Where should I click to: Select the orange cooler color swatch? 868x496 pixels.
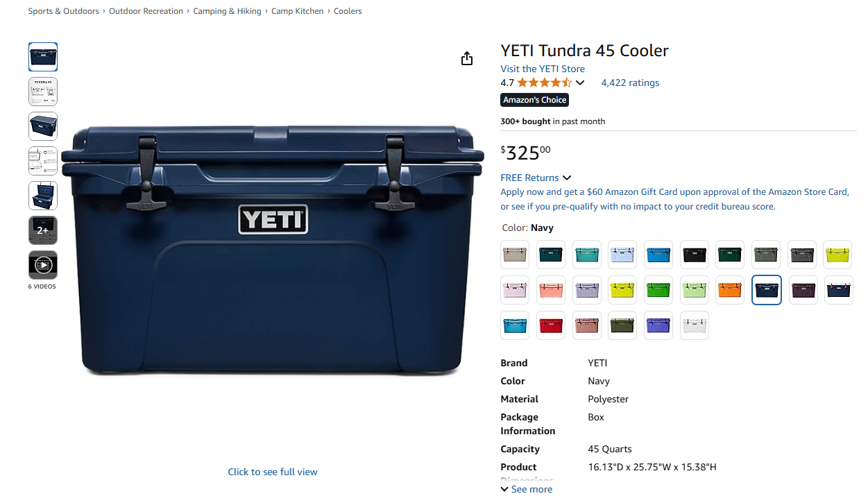(x=730, y=290)
